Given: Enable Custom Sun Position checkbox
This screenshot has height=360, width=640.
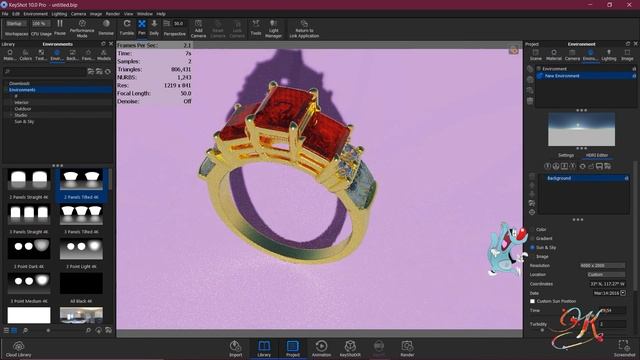Looking at the screenshot, I should pyautogui.click(x=532, y=301).
